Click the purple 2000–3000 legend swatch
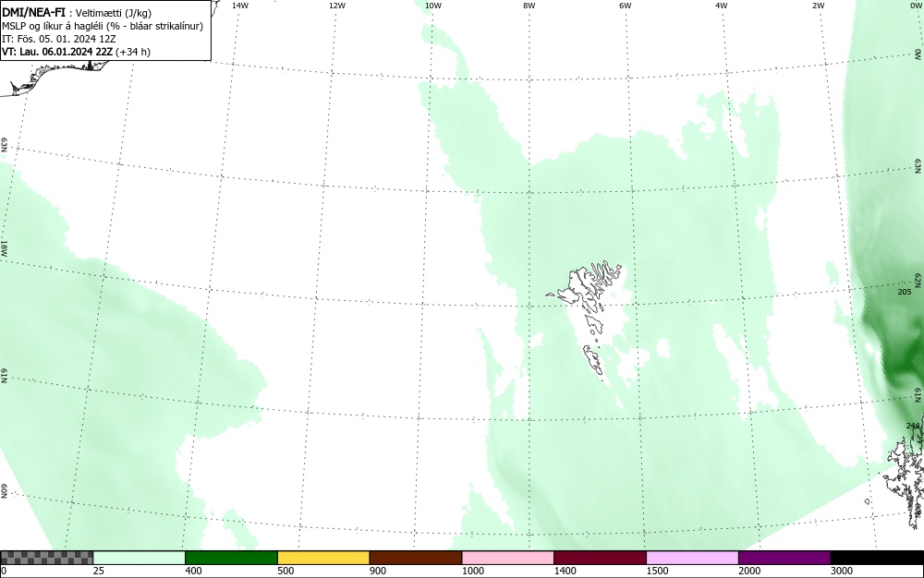This screenshot has height=578, width=924. pos(784,558)
